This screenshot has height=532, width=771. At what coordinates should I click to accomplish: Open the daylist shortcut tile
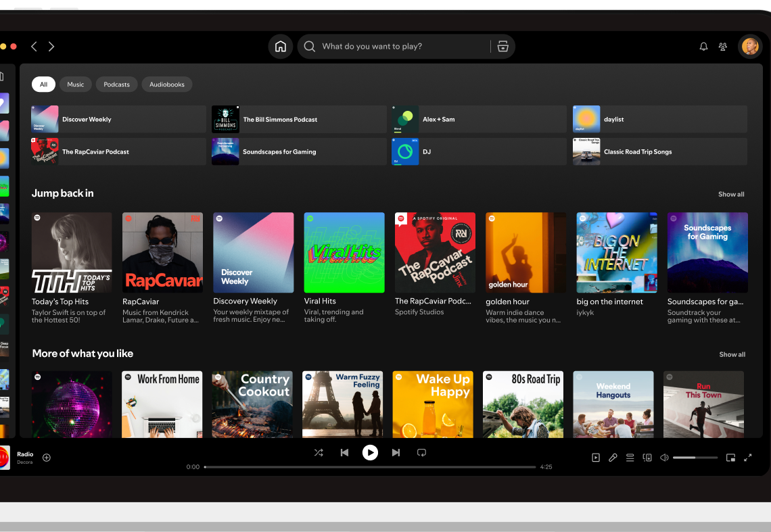click(660, 119)
